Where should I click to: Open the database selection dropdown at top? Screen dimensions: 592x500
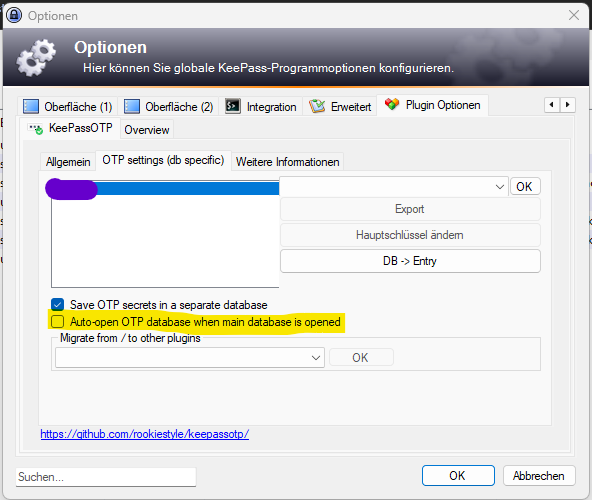pos(394,187)
